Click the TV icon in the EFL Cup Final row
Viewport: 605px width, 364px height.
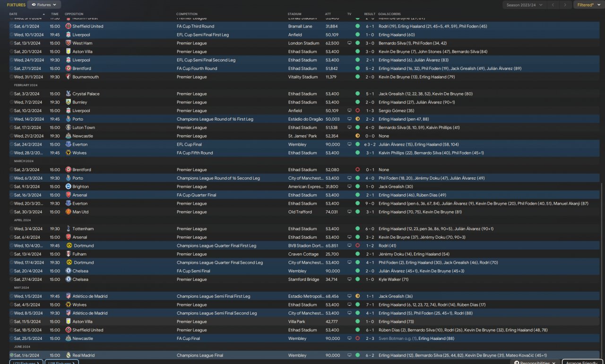tap(349, 145)
